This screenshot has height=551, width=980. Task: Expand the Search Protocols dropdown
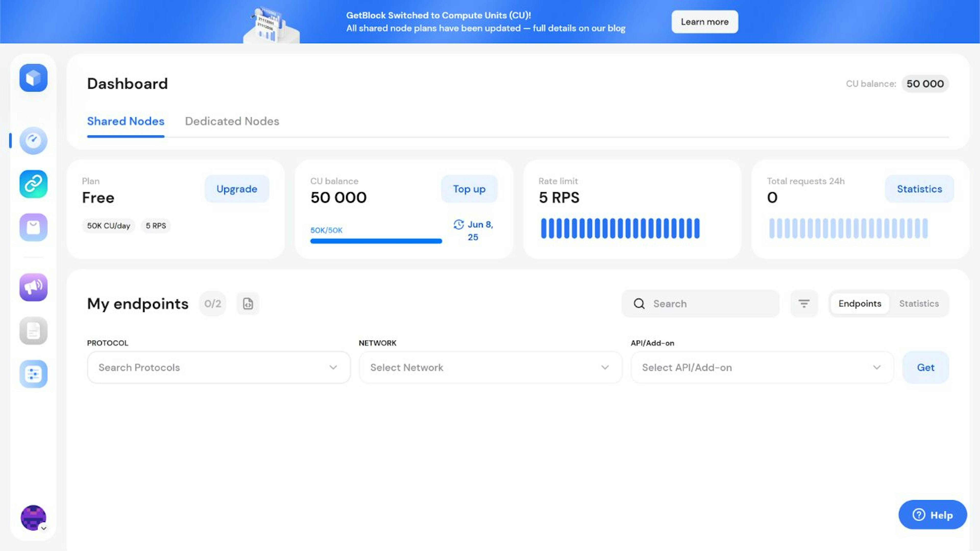click(218, 368)
